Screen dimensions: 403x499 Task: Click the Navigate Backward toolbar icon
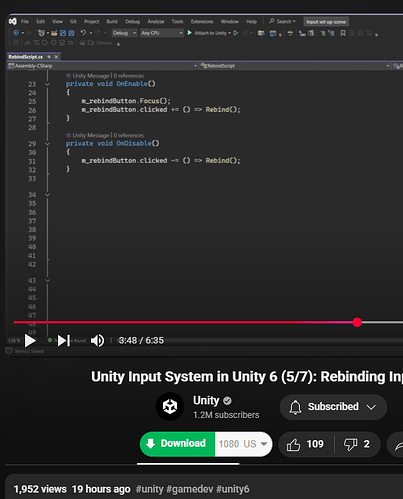tap(16, 33)
